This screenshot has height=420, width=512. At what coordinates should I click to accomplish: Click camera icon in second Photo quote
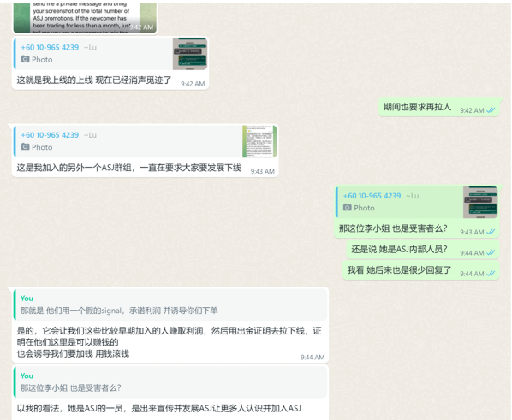25,146
